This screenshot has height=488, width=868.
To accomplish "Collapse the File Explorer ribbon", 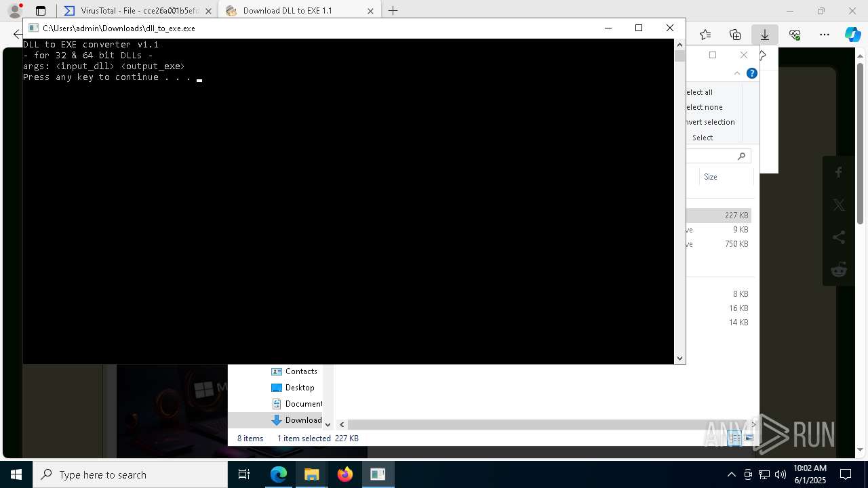I will 737,73.
